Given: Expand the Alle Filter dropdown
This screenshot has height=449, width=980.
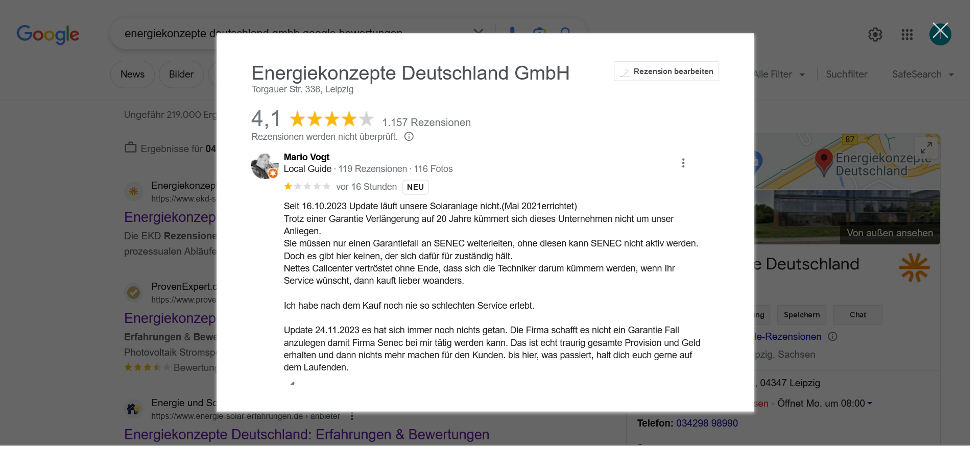Looking at the screenshot, I should click(779, 74).
